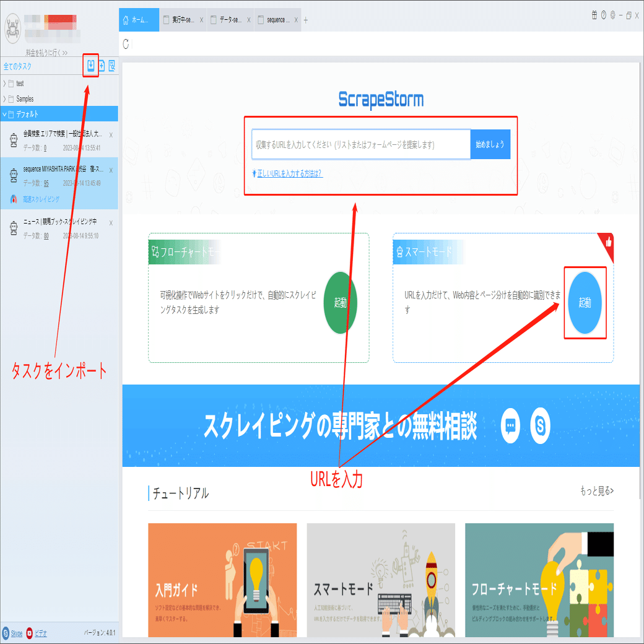
Task: Click the URL input field
Action: pyautogui.click(x=361, y=144)
